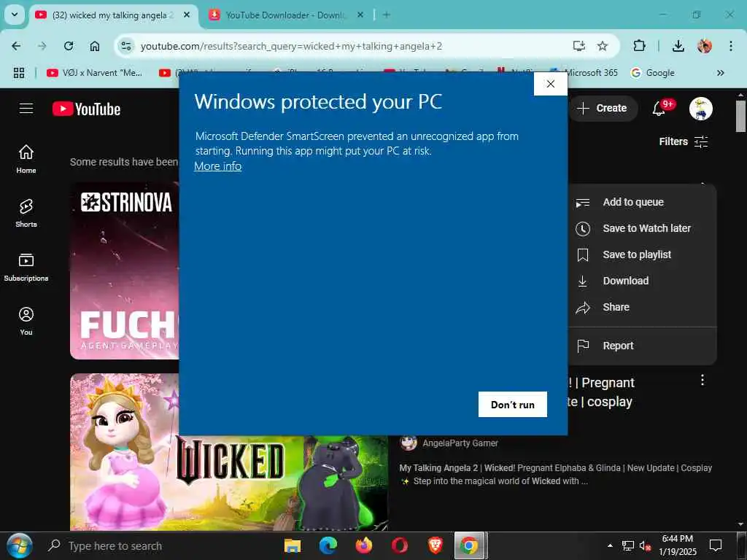Open the Strinova ad thumbnail
Image resolution: width=747 pixels, height=560 pixels.
click(x=124, y=271)
